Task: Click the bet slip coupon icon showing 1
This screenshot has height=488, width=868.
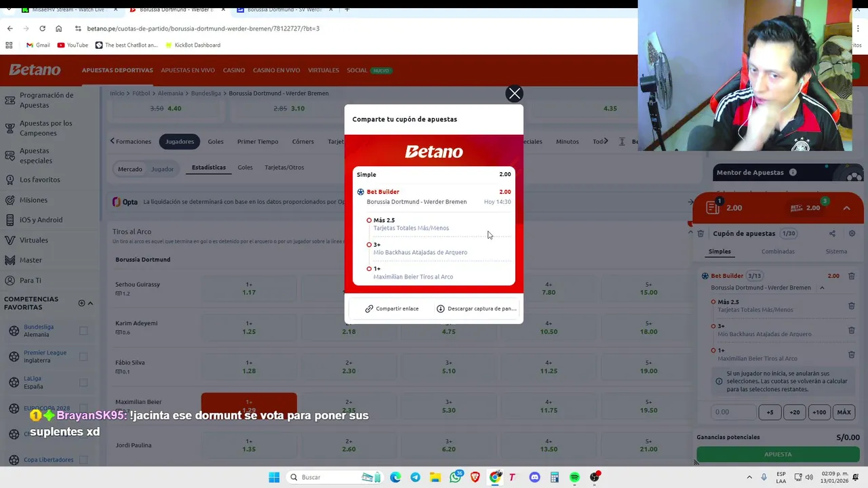Action: point(713,207)
